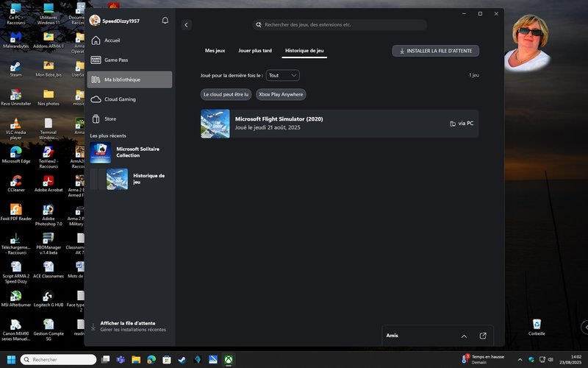Viewport: 588px width, 368px height.
Task: Open the Steam desktop shortcut
Action: (x=15, y=68)
